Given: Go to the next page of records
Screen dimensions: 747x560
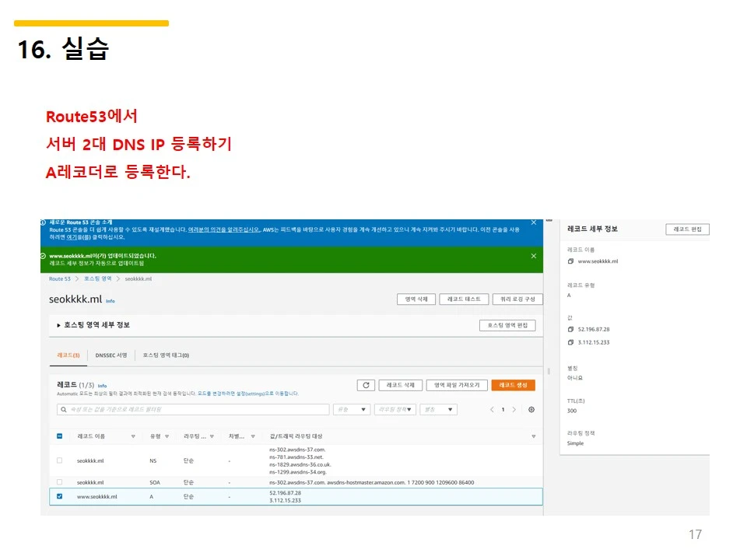Looking at the screenshot, I should pyautogui.click(x=514, y=409).
